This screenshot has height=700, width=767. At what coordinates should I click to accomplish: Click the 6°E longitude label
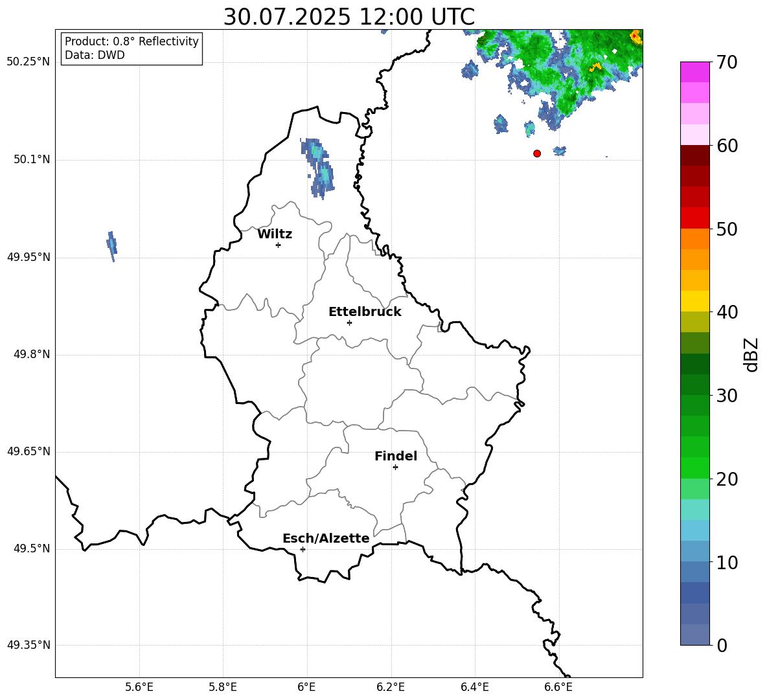pos(306,687)
